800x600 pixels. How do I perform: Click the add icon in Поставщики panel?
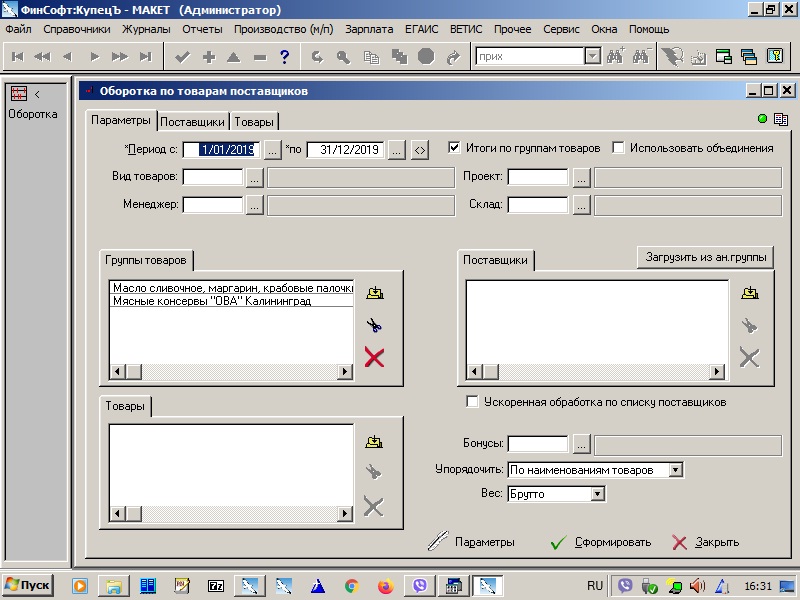coord(749,293)
